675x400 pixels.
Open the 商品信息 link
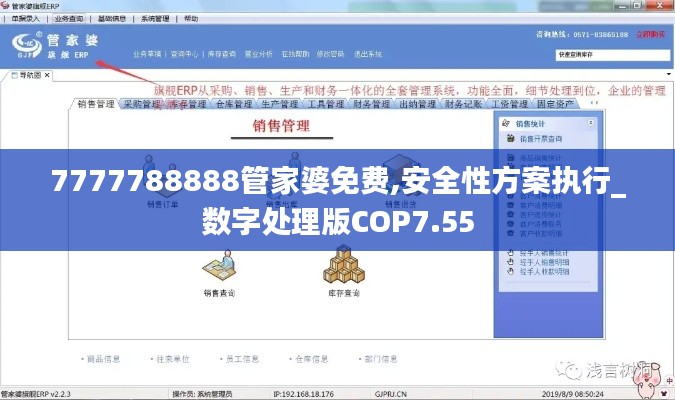pos(103,359)
